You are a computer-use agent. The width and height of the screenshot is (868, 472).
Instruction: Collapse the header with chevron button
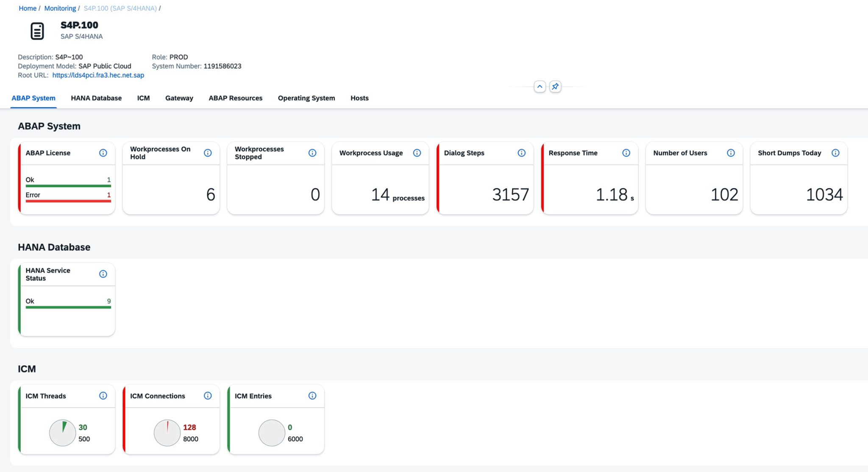tap(540, 86)
